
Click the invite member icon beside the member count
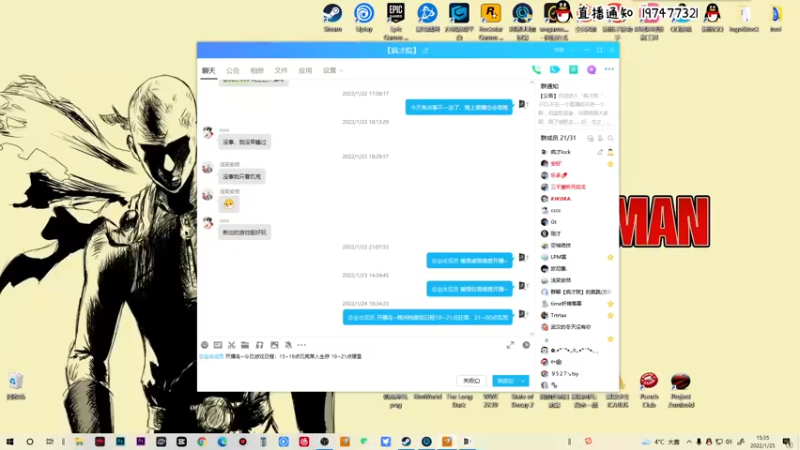click(x=601, y=138)
